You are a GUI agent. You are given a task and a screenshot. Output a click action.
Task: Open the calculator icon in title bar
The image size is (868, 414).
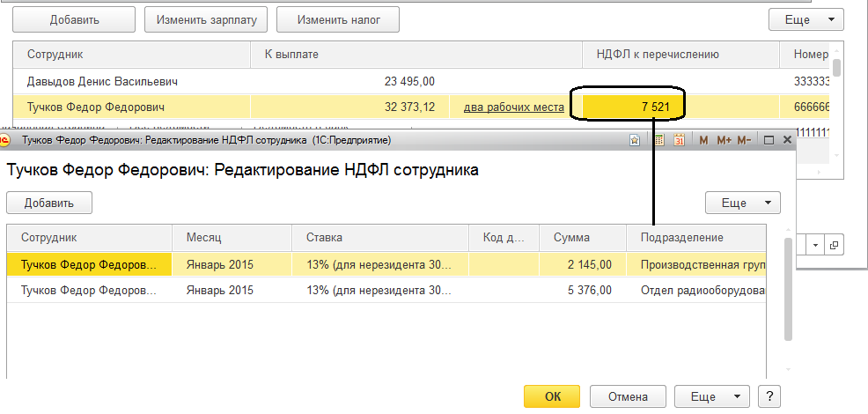[x=659, y=140]
